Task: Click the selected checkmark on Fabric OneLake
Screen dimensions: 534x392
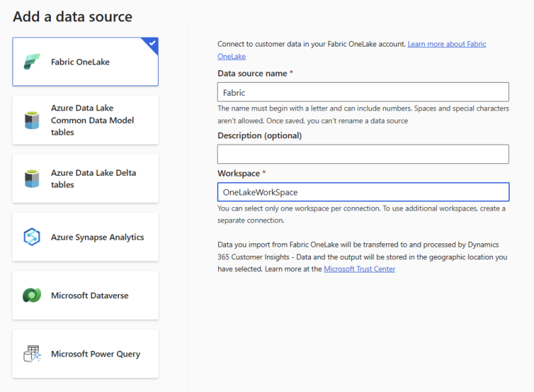Action: pos(152,43)
